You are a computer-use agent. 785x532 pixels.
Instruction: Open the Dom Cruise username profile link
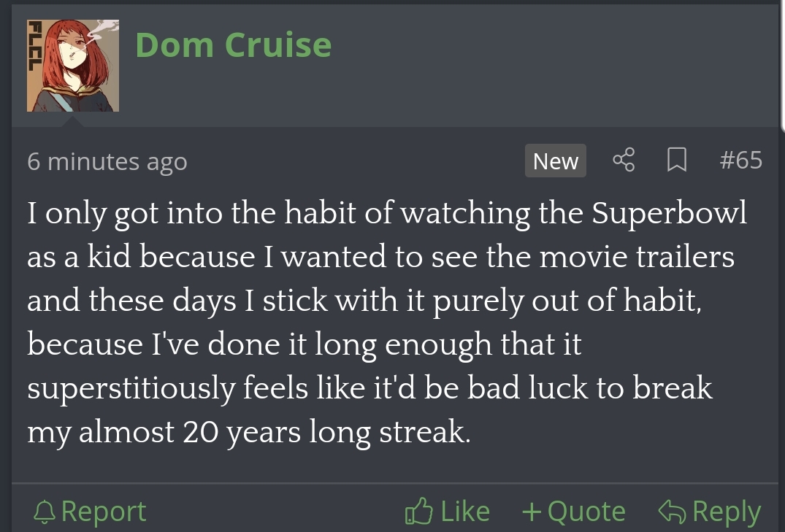click(x=233, y=45)
